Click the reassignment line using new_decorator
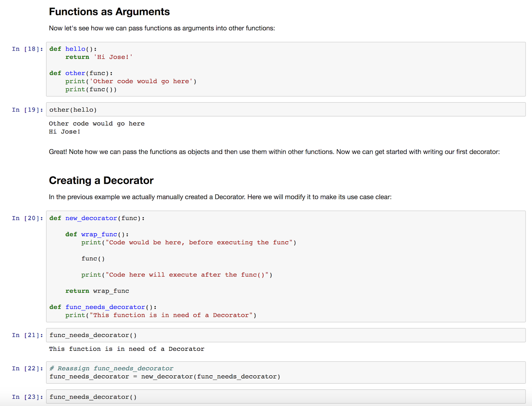 [x=164, y=376]
